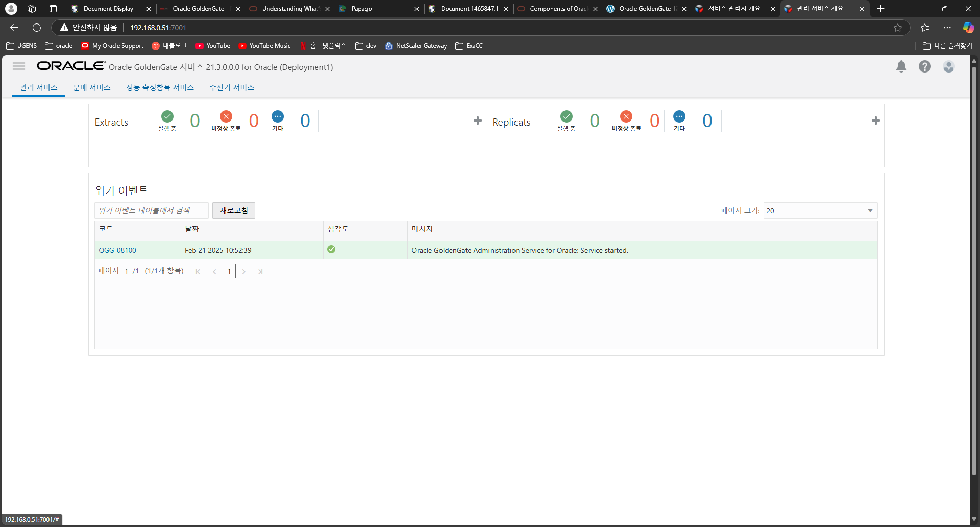Click the browser back arrow

tap(14, 28)
